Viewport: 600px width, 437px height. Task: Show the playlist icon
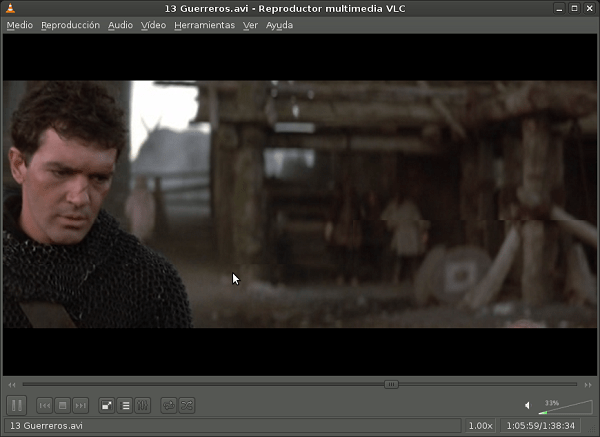[125, 406]
